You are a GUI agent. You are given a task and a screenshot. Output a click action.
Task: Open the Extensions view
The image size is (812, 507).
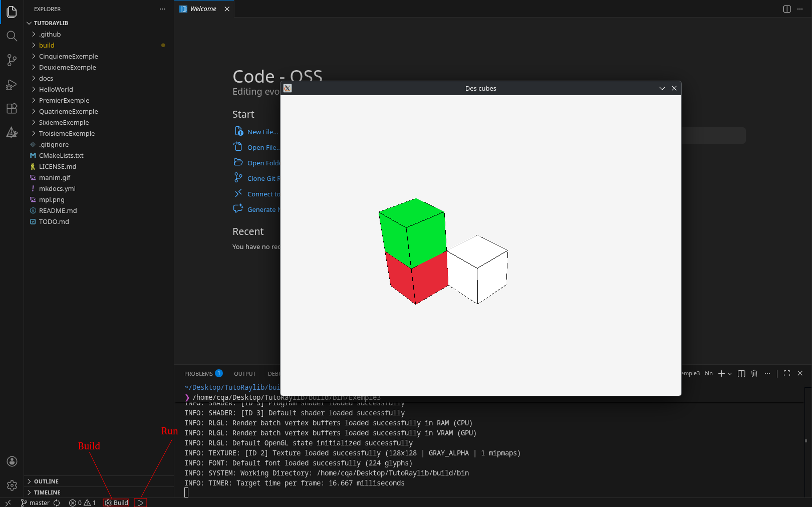12,109
